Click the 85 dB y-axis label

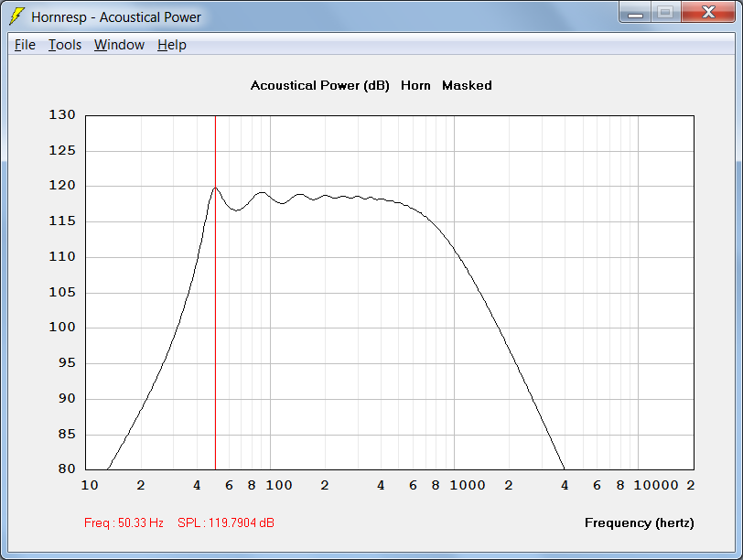pos(67,434)
